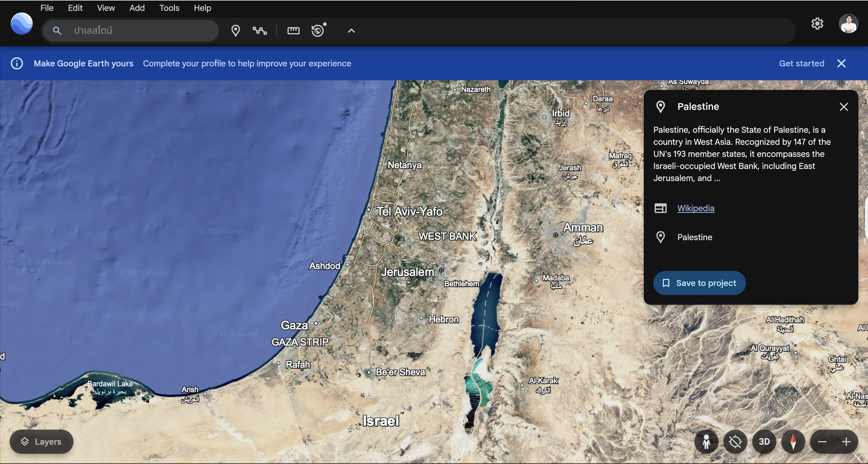Click the Palestine location row in the card
868x464 pixels.
point(694,237)
